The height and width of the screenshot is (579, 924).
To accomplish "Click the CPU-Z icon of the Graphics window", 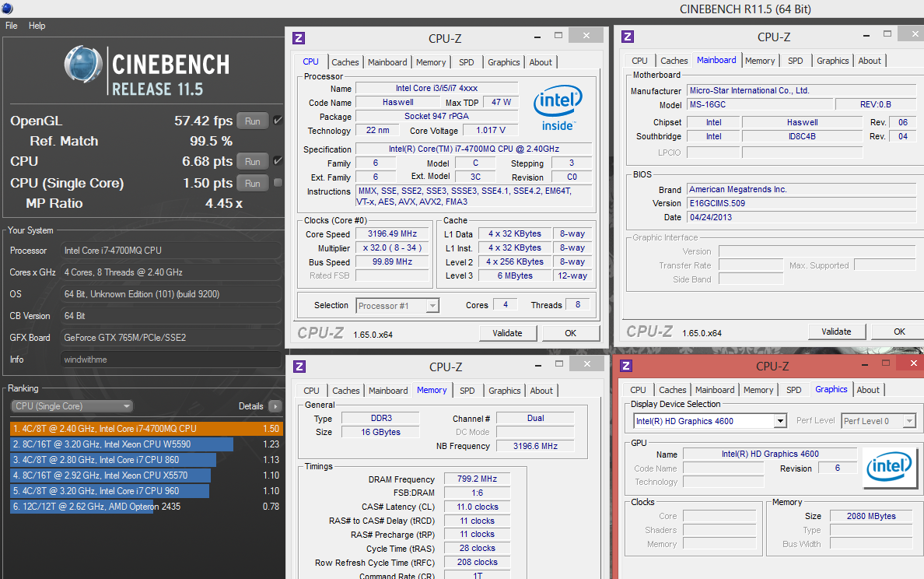I will [x=626, y=366].
